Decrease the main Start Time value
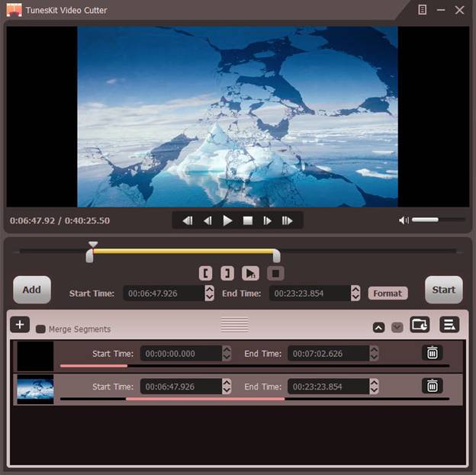 (210, 297)
